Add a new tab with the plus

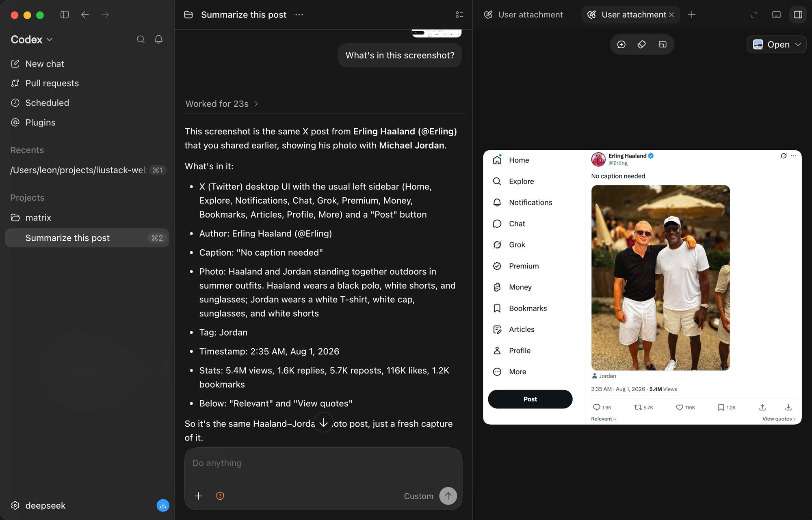coord(692,15)
